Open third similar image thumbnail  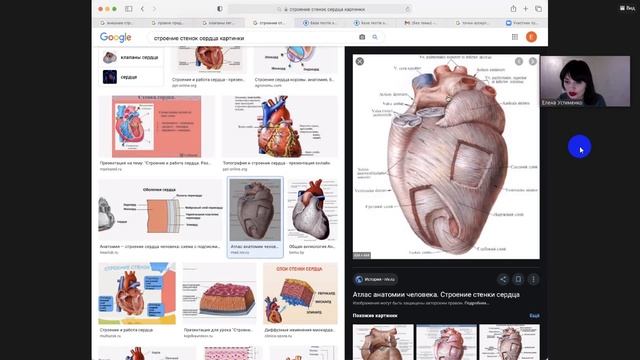click(x=509, y=342)
